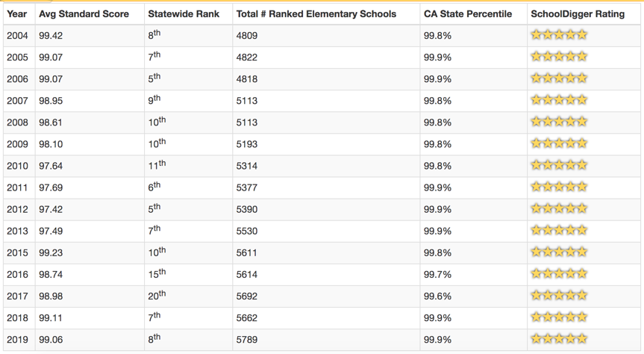The image size is (644, 354).
Task: Select the 2015 year cell
Action: coord(17,252)
